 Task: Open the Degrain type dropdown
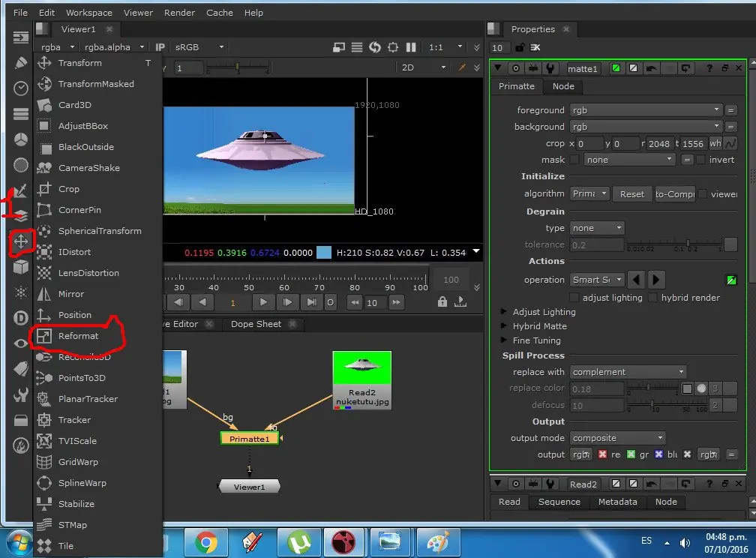click(x=597, y=228)
